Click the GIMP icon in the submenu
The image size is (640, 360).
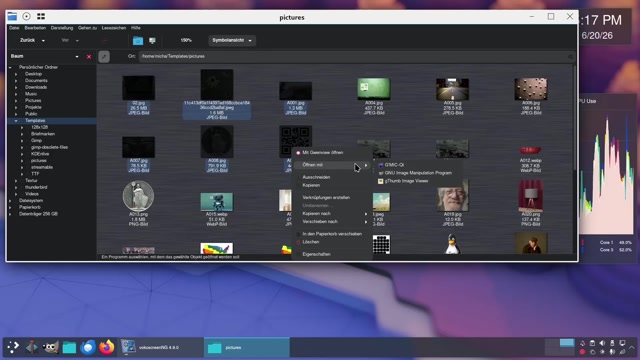380,173
